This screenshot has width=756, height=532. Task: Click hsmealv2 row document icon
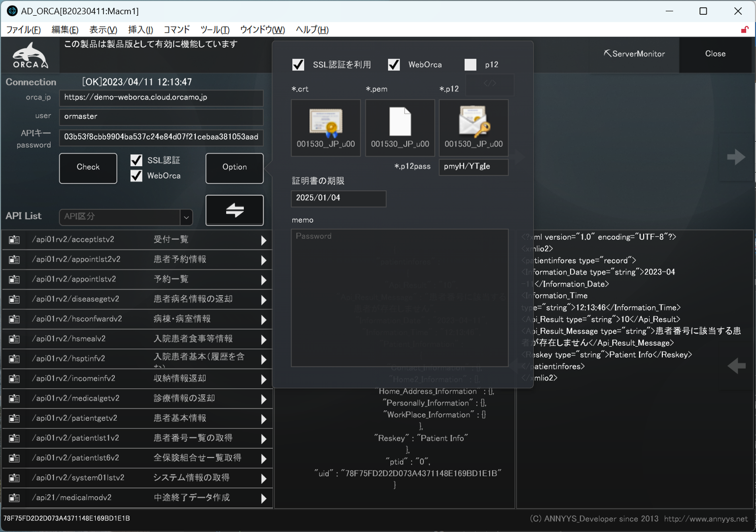click(x=14, y=339)
